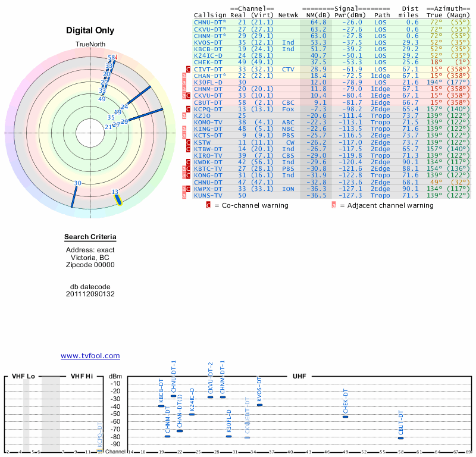Click the VHF Lo band label
Screen dimensions: 476x457
(23, 376)
